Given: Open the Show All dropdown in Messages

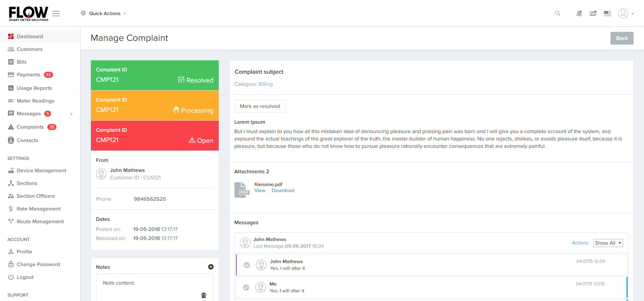Looking at the screenshot, I should point(608,243).
